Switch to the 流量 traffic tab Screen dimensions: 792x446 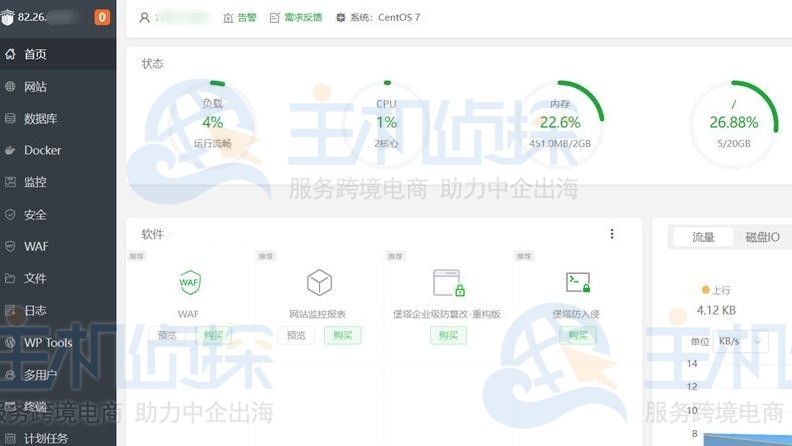703,237
